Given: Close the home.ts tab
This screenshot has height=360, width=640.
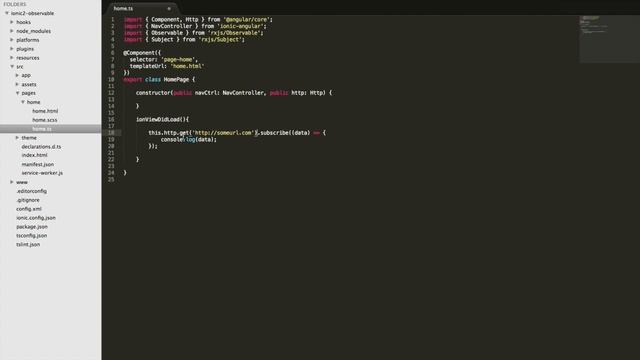Looking at the screenshot, I should tap(169, 8).
